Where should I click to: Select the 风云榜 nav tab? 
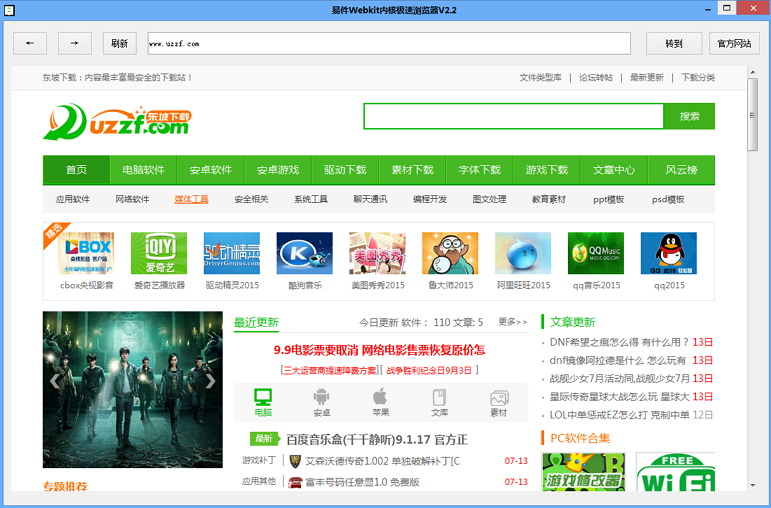pos(682,170)
